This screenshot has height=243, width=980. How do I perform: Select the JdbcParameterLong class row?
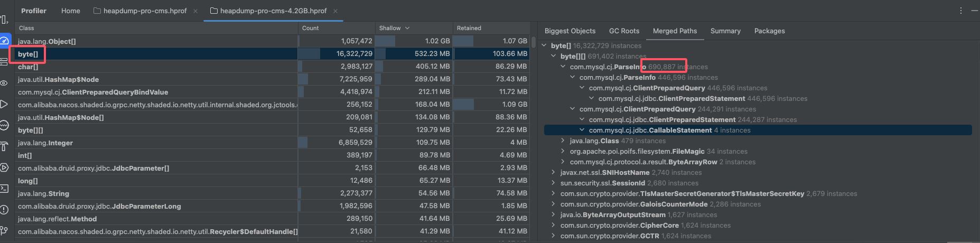point(272,206)
